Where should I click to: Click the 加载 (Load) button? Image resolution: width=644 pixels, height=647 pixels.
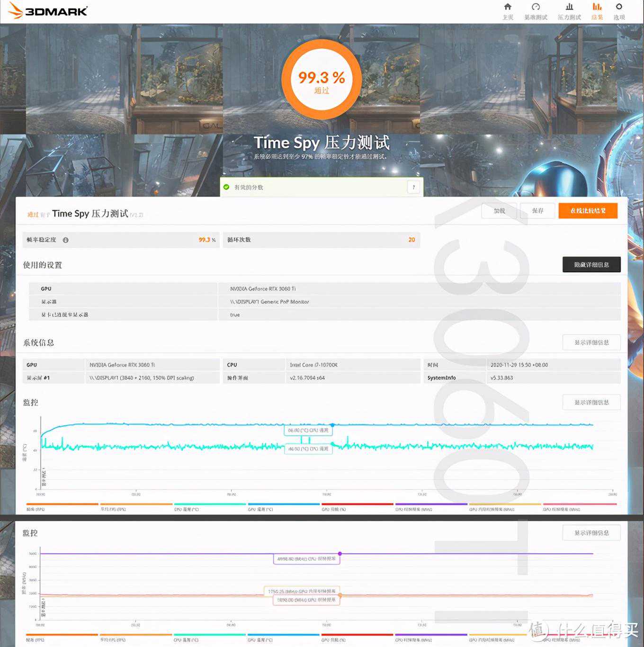(499, 211)
